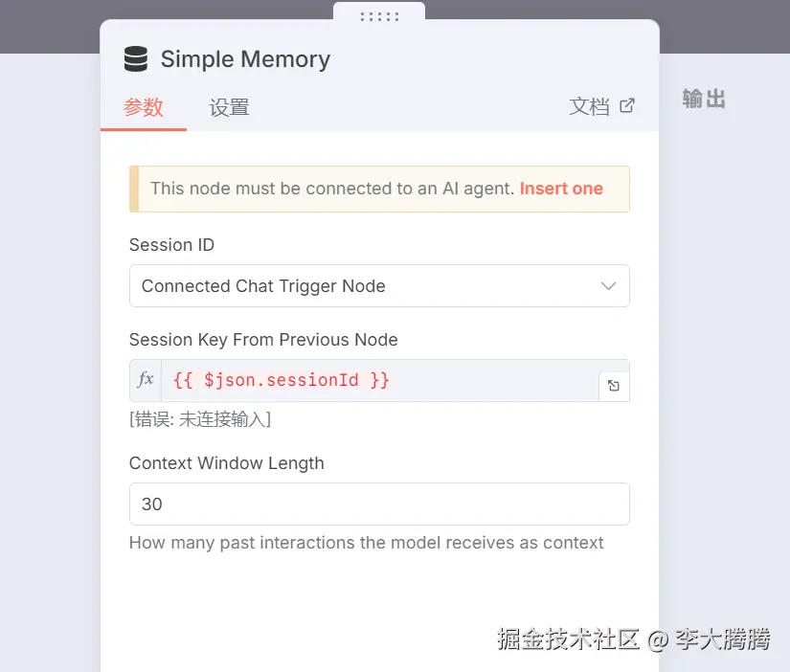Click the Session Key From Previous Node label

pyautogui.click(x=263, y=340)
